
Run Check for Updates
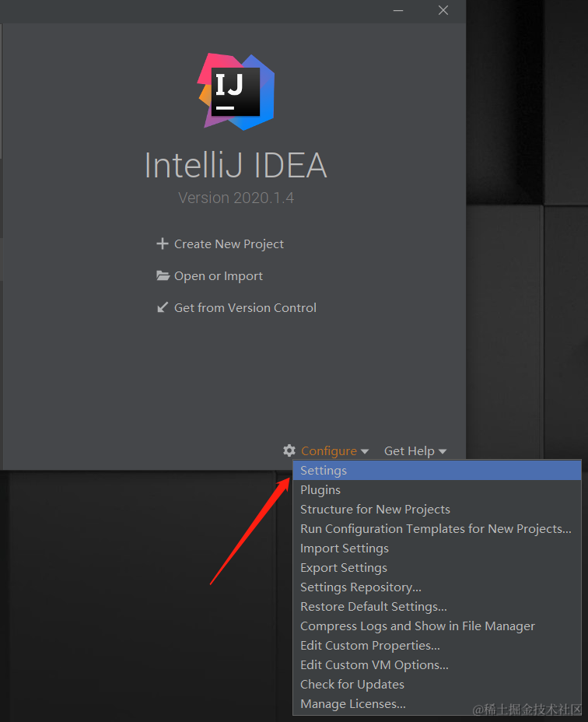pyautogui.click(x=437, y=684)
